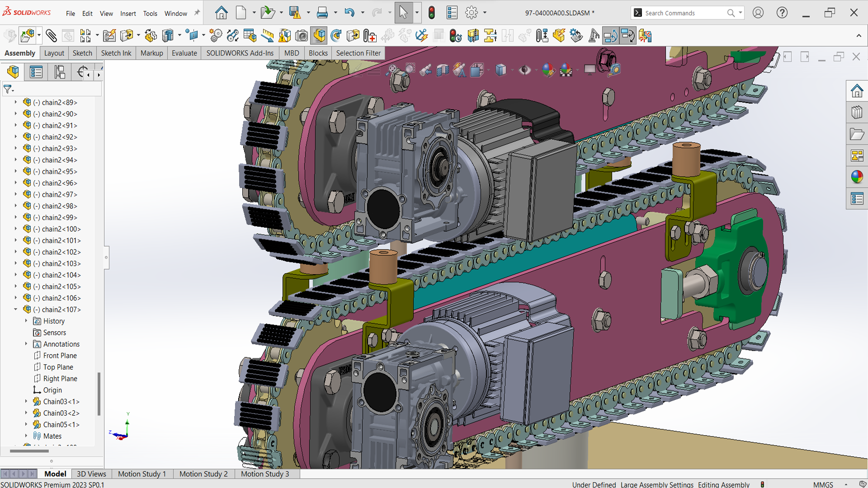Open the Design Library task pane icon

(x=857, y=112)
